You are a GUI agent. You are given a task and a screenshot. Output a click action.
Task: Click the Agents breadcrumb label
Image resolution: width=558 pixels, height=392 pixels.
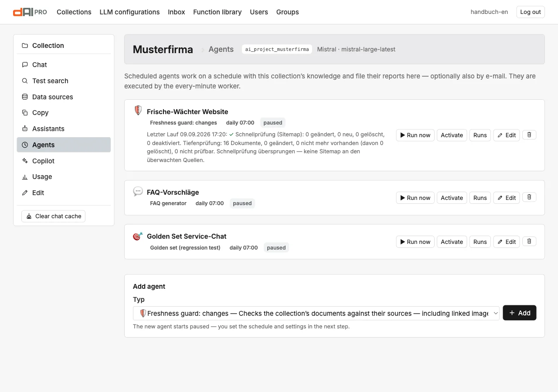tap(221, 49)
